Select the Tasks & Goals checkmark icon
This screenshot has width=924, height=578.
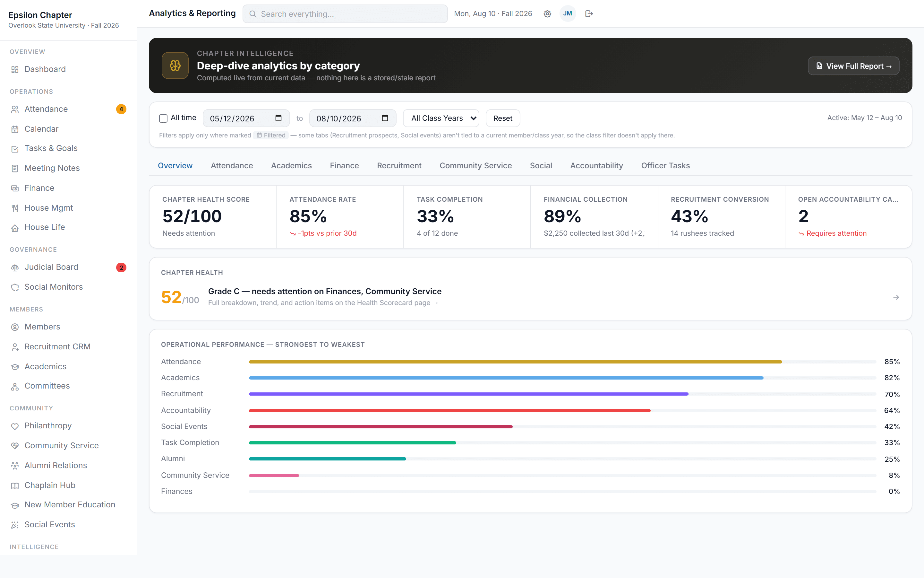coord(15,149)
